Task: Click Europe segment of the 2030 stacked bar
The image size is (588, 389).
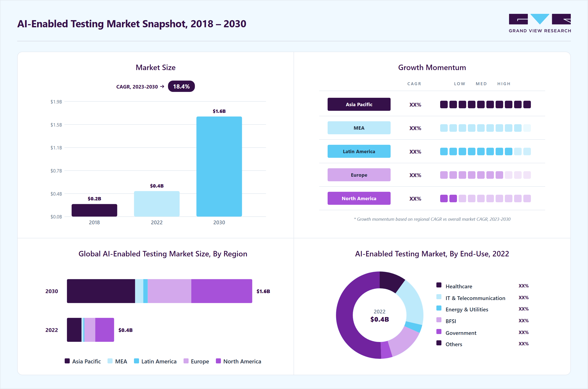Action: [x=169, y=291]
